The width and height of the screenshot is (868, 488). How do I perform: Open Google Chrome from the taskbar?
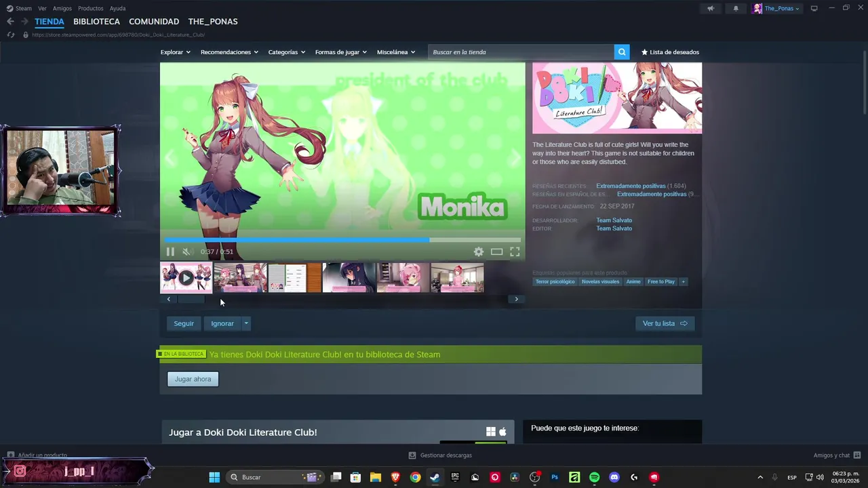(415, 477)
